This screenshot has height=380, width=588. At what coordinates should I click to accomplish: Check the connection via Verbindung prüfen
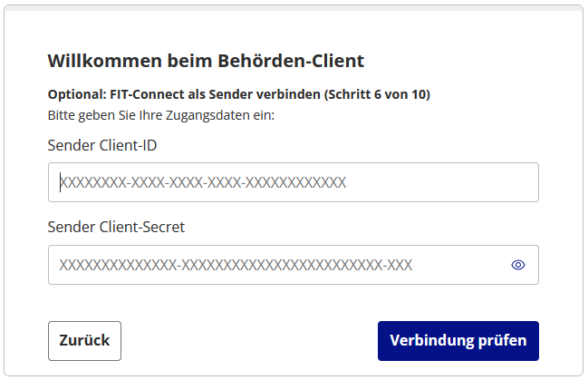(458, 341)
